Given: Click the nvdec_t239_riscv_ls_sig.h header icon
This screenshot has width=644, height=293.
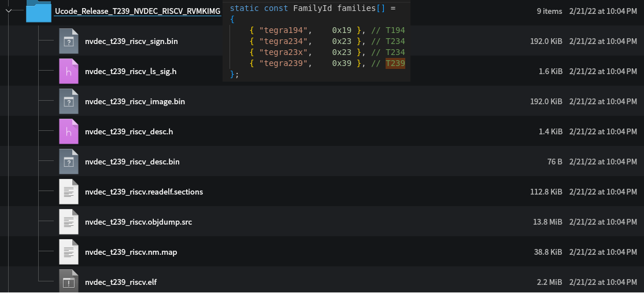Looking at the screenshot, I should click(69, 71).
